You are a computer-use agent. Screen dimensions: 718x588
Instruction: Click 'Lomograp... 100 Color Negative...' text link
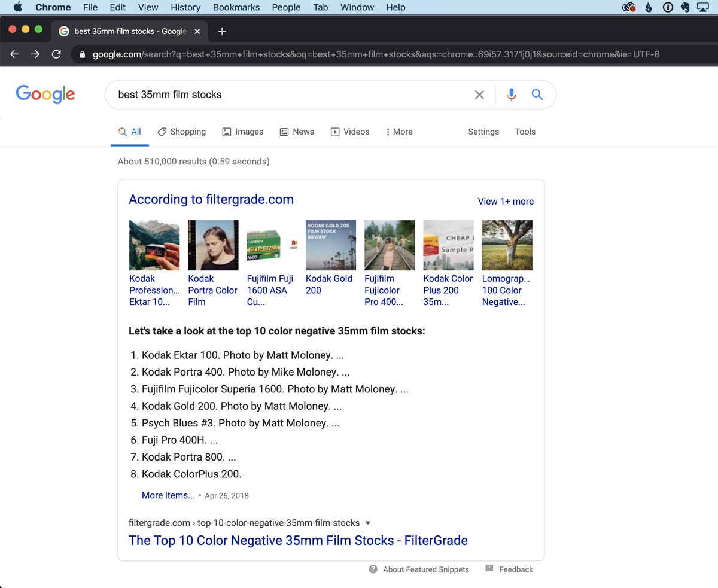tap(506, 290)
